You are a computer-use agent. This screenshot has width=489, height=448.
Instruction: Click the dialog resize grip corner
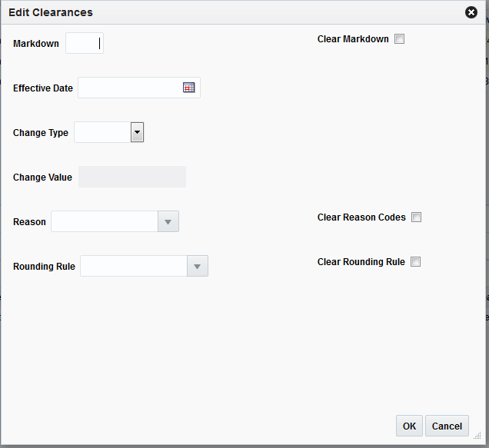(x=477, y=436)
